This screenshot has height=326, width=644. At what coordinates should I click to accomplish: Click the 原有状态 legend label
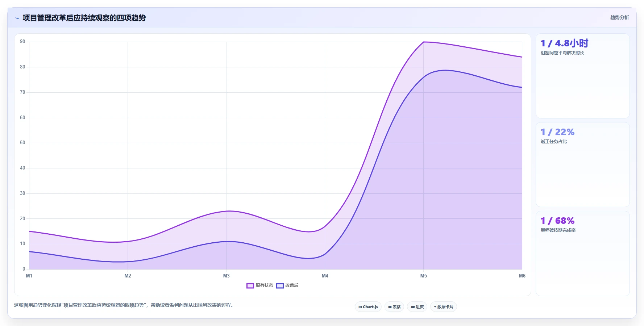264,285
